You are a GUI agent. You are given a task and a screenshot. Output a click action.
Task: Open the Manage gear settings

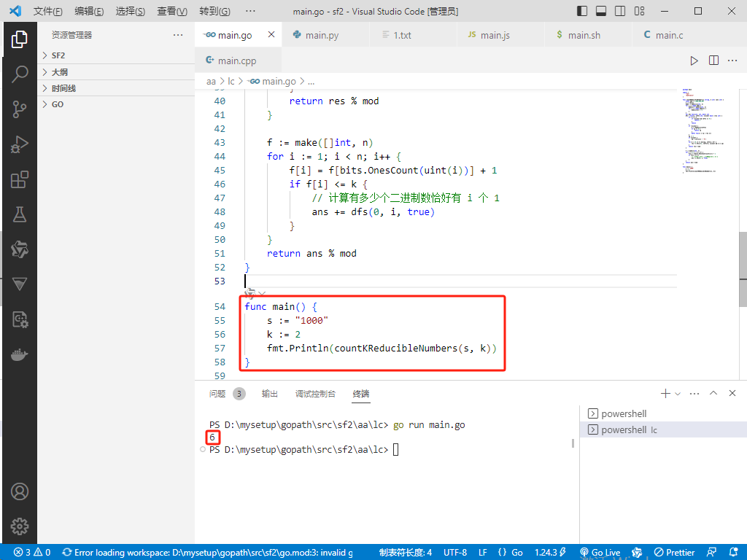click(x=20, y=526)
